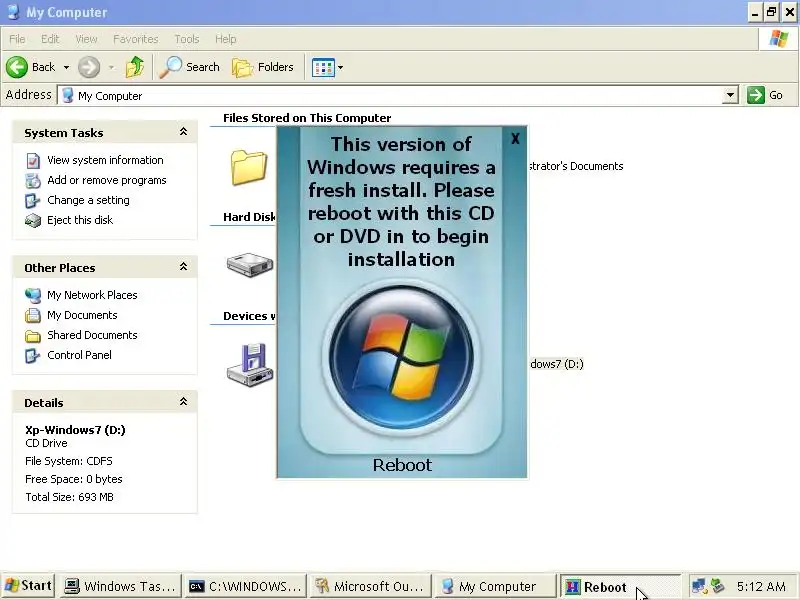Open the View menu

tap(86, 39)
